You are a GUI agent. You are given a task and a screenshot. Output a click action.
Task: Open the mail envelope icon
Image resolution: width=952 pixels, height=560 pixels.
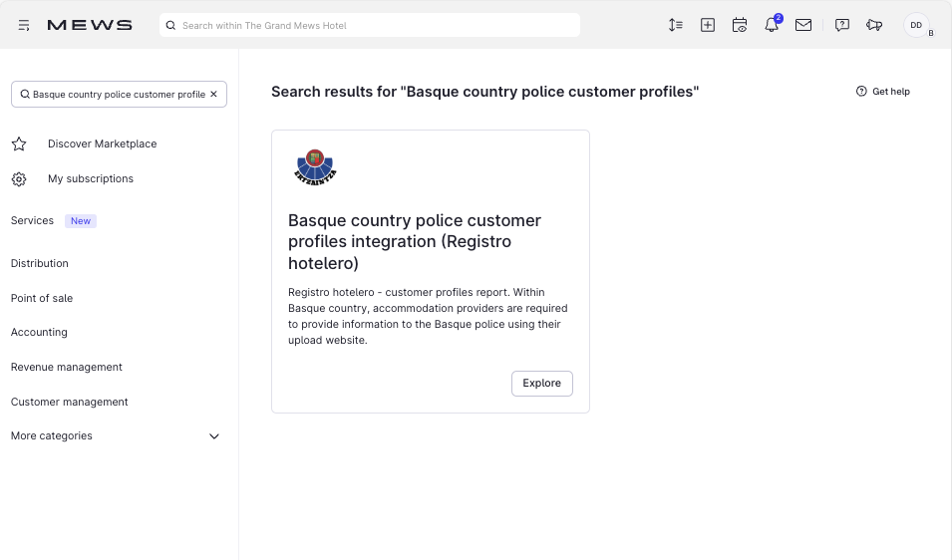[803, 25]
